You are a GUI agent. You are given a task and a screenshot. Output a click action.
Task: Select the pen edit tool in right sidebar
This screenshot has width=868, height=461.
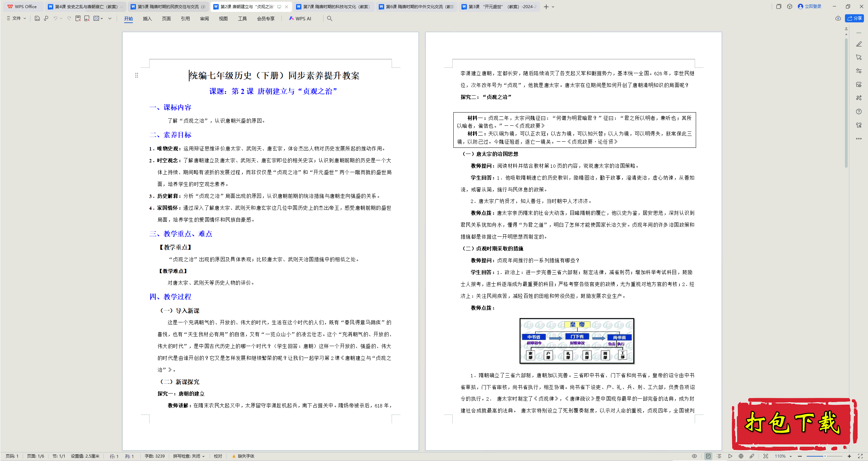pos(859,44)
